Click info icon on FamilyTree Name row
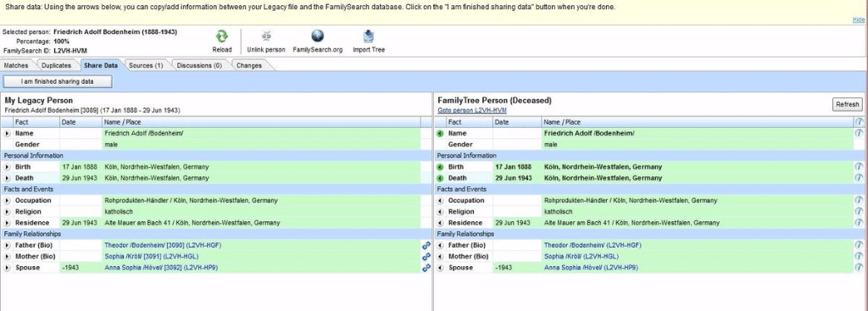 860,133
